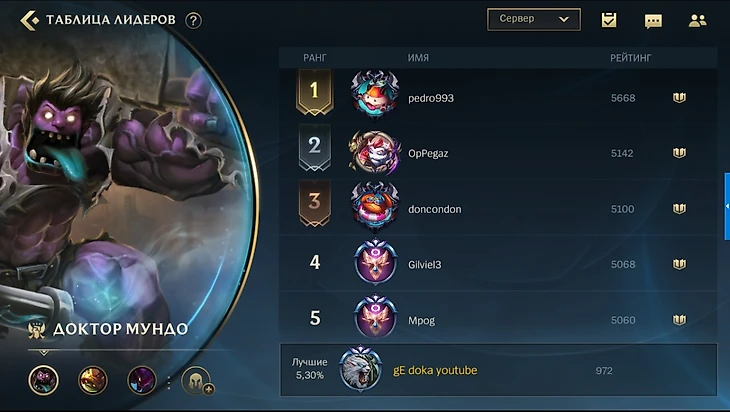Select the third purple champion portrait
This screenshot has width=730, height=412.
tap(142, 380)
